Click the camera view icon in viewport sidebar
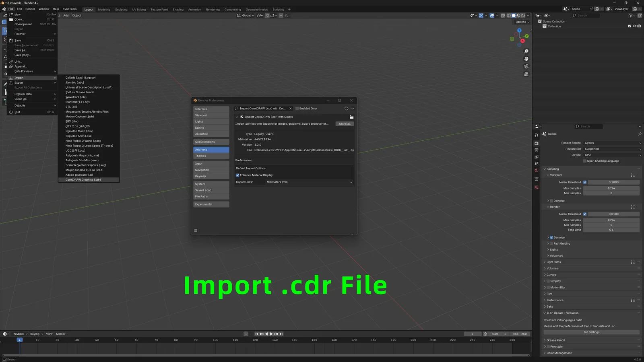The width and height of the screenshot is (644, 362). pyautogui.click(x=526, y=66)
